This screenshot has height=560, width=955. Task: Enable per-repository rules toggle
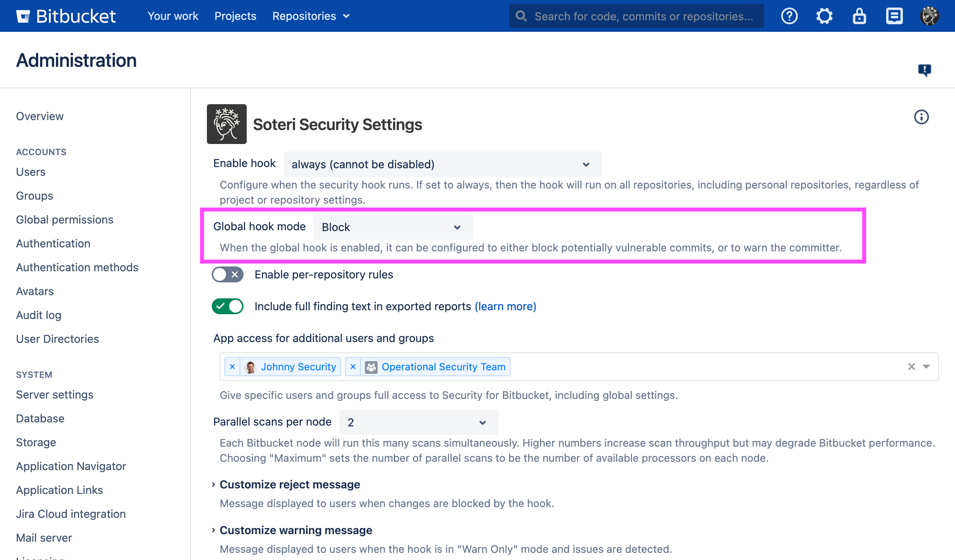(228, 274)
